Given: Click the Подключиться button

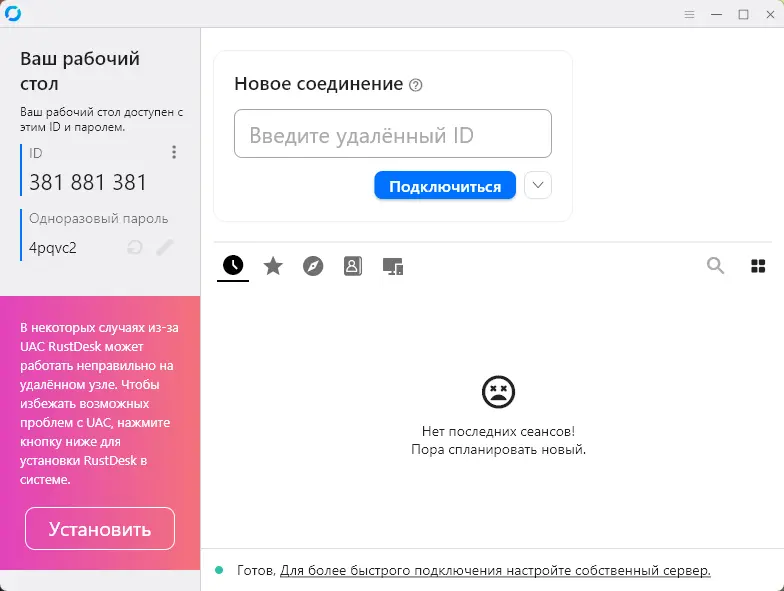Looking at the screenshot, I should [x=445, y=186].
